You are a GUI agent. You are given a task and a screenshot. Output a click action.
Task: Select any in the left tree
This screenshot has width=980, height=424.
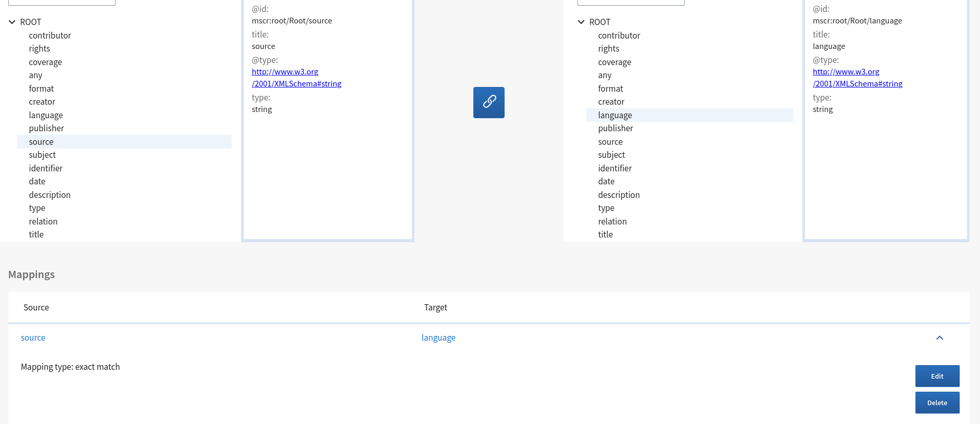[x=35, y=75]
